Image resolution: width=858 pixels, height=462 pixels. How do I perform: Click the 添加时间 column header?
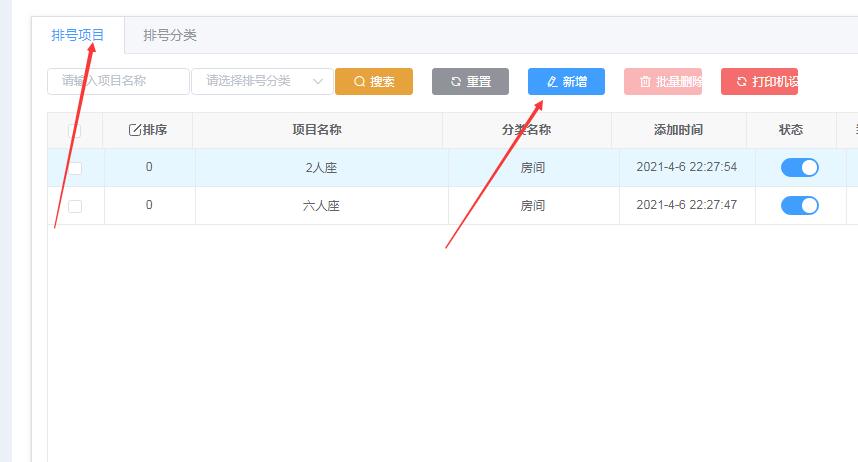(679, 130)
